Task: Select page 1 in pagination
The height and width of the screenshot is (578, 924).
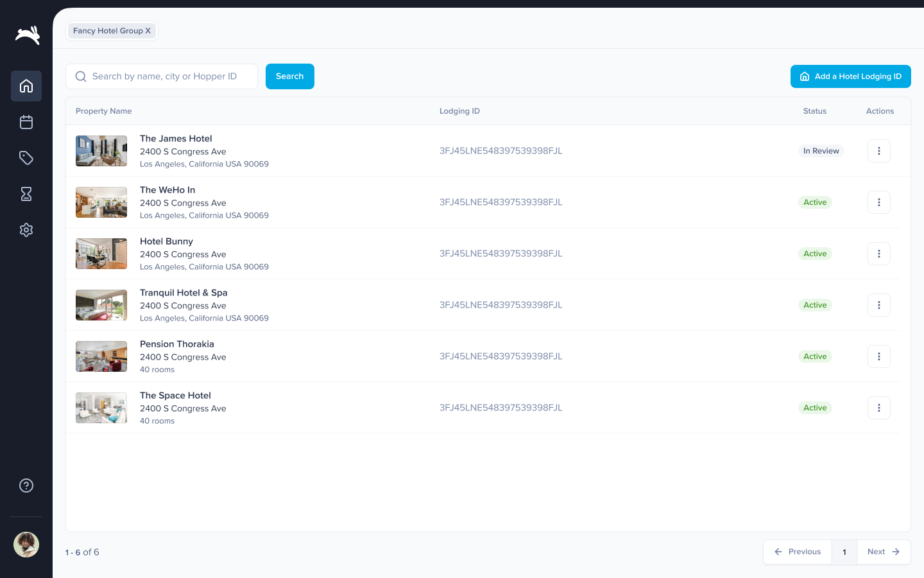Action: 844,552
